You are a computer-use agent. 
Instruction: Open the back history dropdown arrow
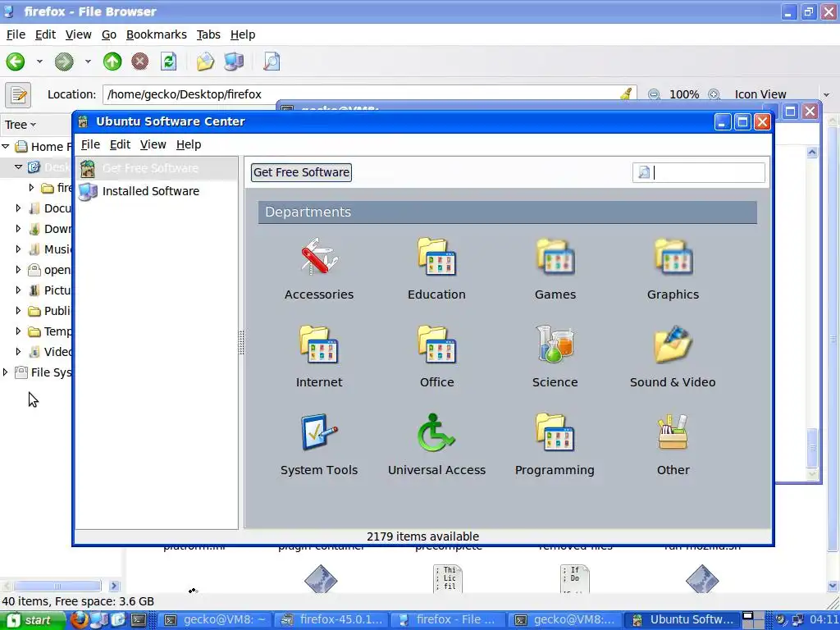(39, 62)
